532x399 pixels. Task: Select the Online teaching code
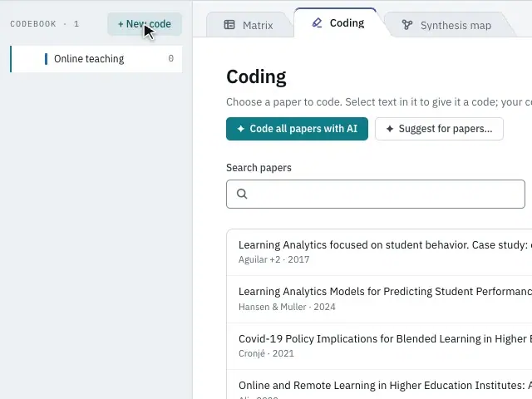(x=96, y=59)
